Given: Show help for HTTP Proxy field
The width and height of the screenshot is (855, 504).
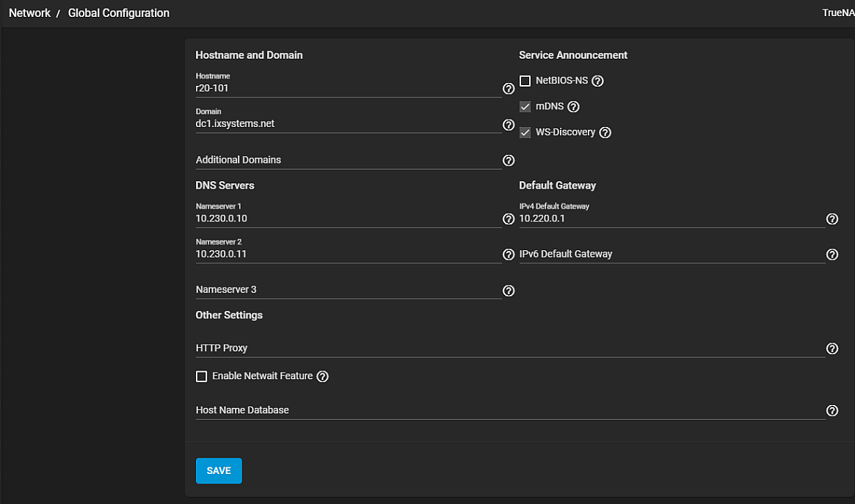Looking at the screenshot, I should [x=832, y=348].
